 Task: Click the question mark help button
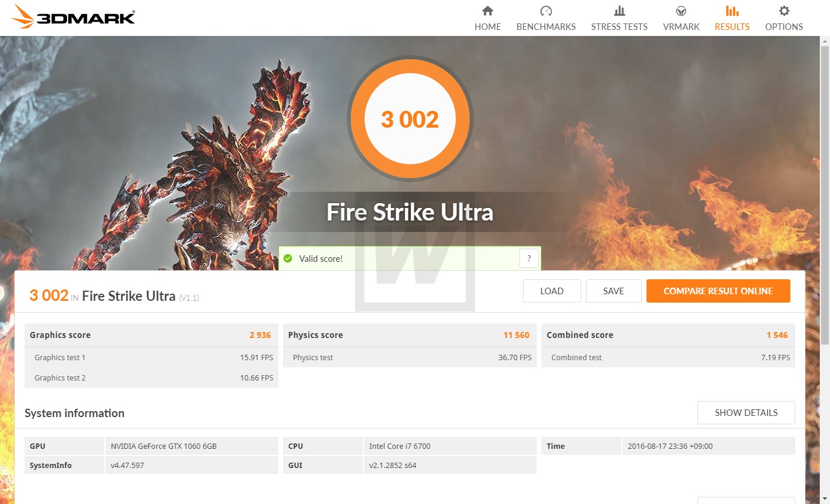coord(528,259)
